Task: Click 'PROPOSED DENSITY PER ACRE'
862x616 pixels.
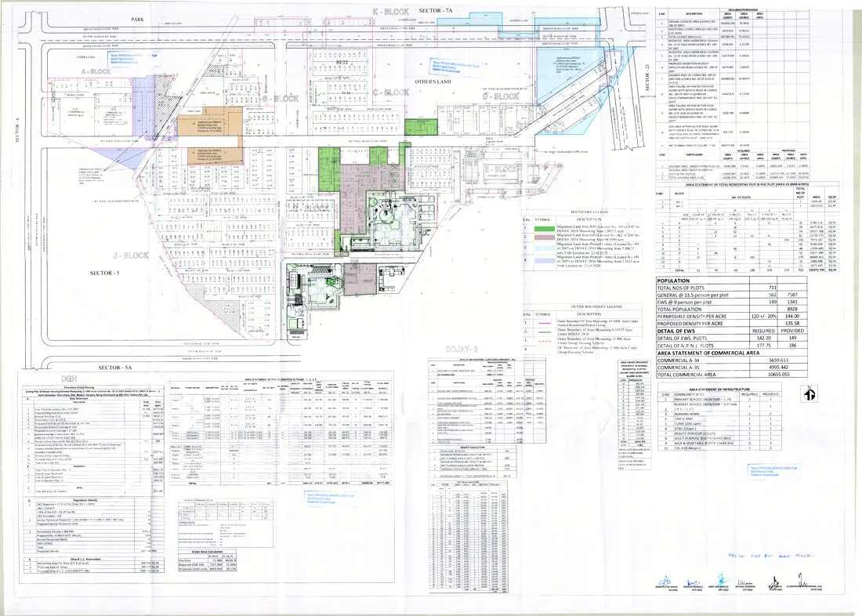Action: click(690, 324)
